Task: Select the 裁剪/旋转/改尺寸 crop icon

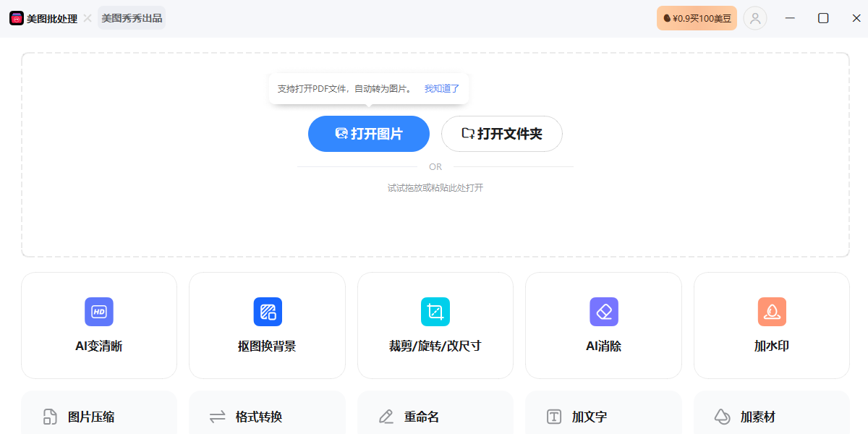Action: (x=435, y=312)
